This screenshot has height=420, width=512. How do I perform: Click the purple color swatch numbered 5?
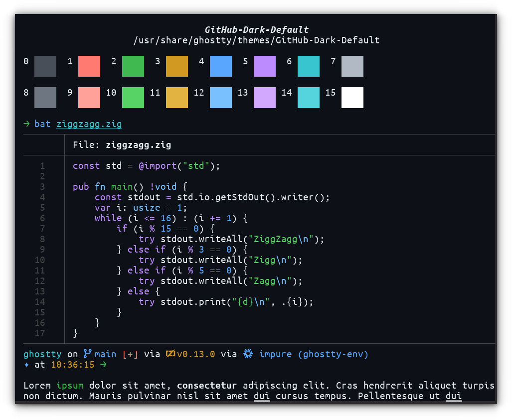[x=265, y=66]
